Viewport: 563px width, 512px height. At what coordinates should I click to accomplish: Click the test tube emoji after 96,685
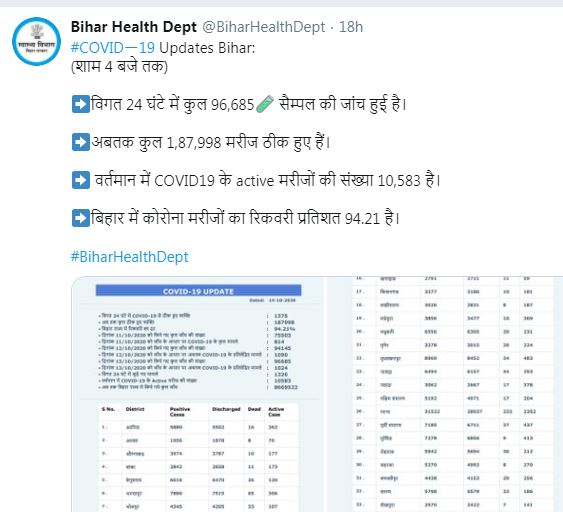pyautogui.click(x=265, y=104)
